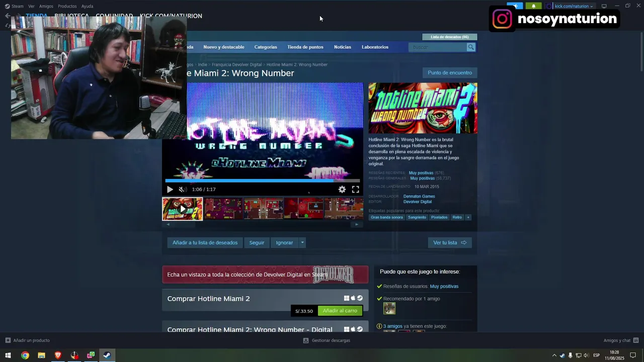Open the second screenshot thumbnail
This screenshot has width=644, height=362.
point(223,209)
